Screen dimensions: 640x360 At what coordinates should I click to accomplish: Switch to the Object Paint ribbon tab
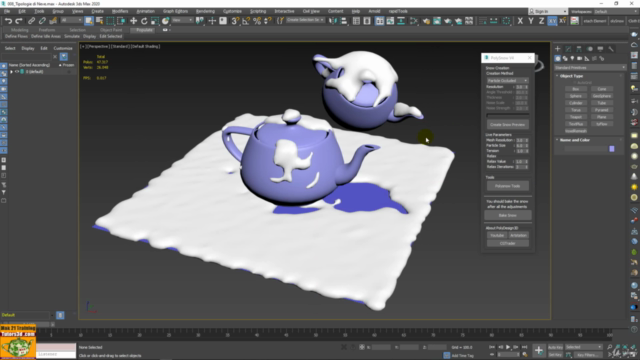pos(111,30)
